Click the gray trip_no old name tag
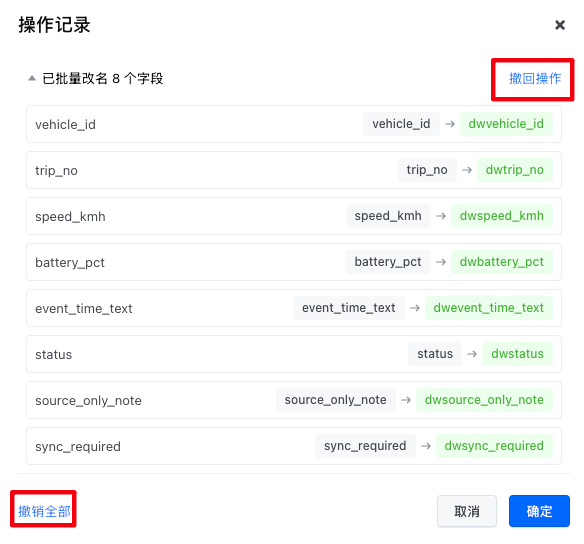This screenshot has height=544, width=584. [427, 170]
